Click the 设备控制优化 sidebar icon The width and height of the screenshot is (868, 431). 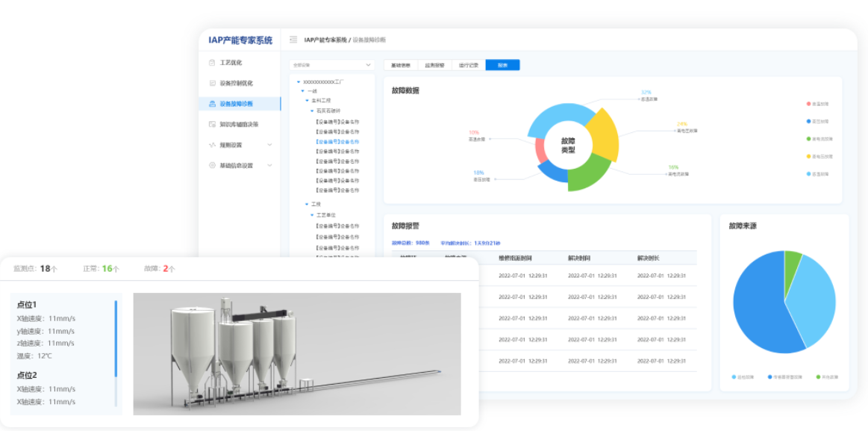(213, 83)
